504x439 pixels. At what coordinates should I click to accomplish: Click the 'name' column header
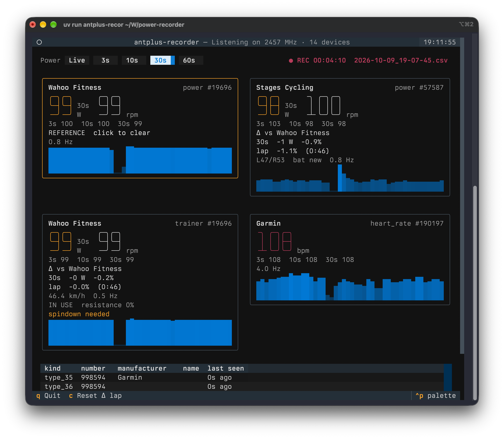point(191,368)
